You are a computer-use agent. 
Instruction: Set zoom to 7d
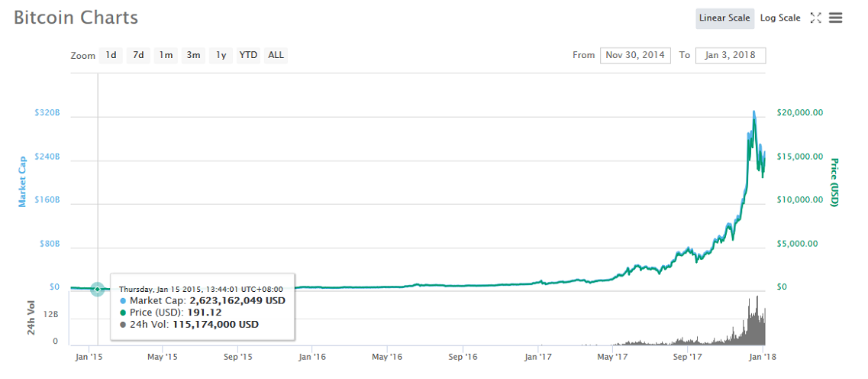[138, 56]
